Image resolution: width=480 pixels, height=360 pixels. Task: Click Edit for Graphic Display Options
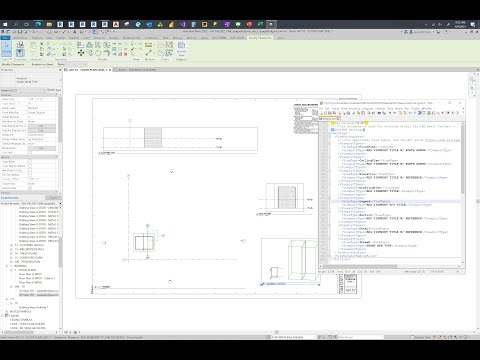42,130
